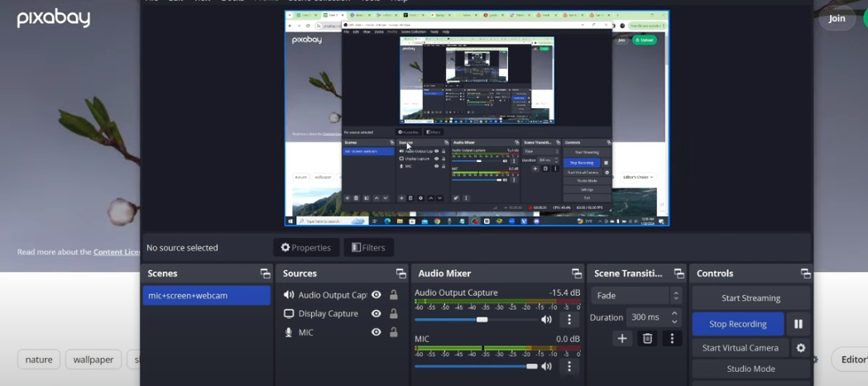Open source Filters

pyautogui.click(x=369, y=248)
